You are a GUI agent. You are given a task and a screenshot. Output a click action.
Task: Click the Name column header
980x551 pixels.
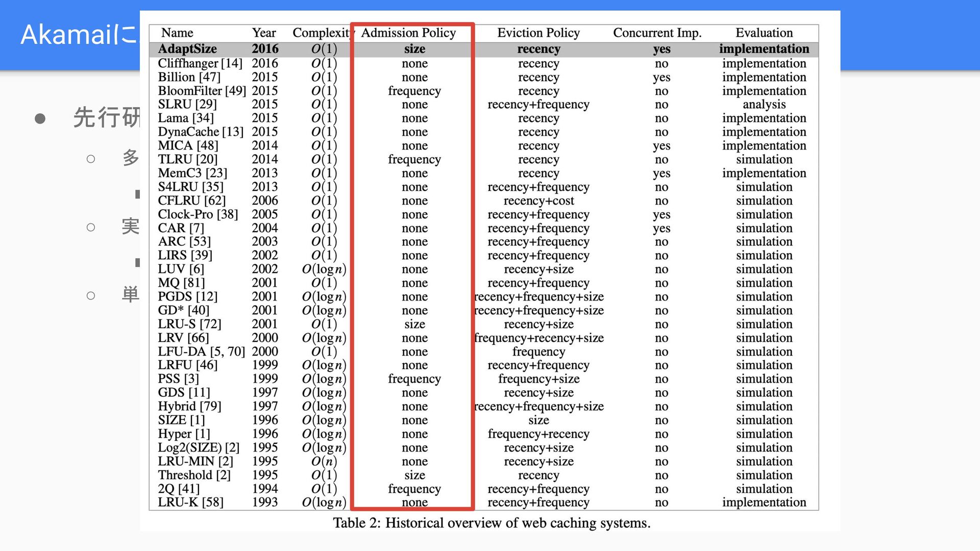coord(177,33)
